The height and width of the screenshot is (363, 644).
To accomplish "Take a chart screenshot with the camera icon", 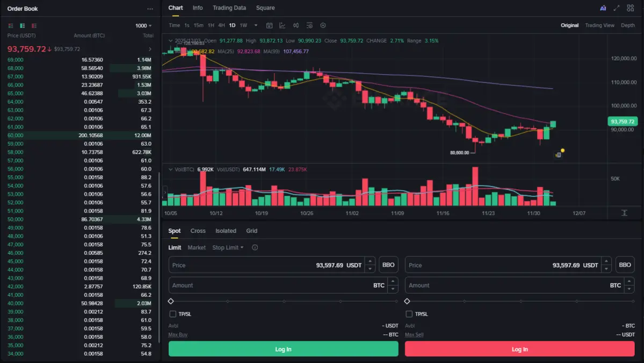I will [309, 25].
